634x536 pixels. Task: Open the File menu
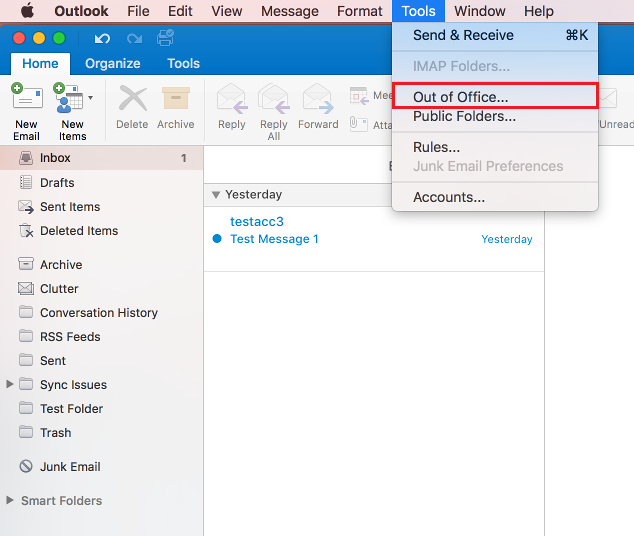(138, 11)
